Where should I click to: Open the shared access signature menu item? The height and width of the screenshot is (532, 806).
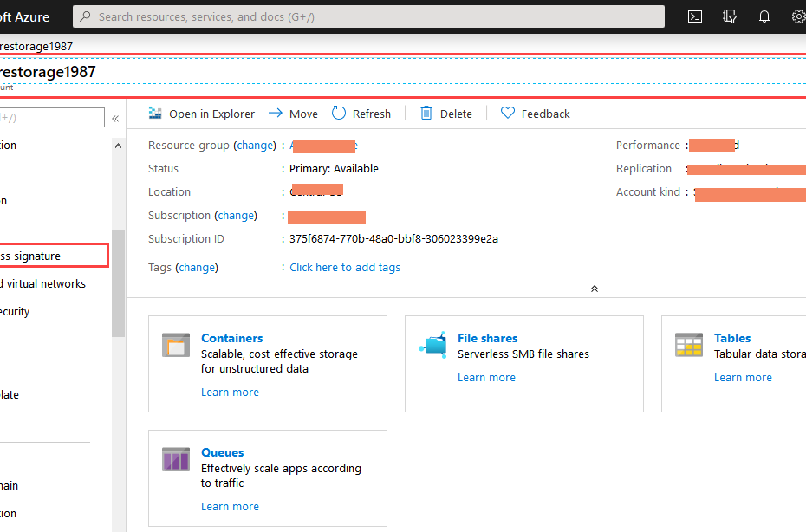pyautogui.click(x=54, y=256)
